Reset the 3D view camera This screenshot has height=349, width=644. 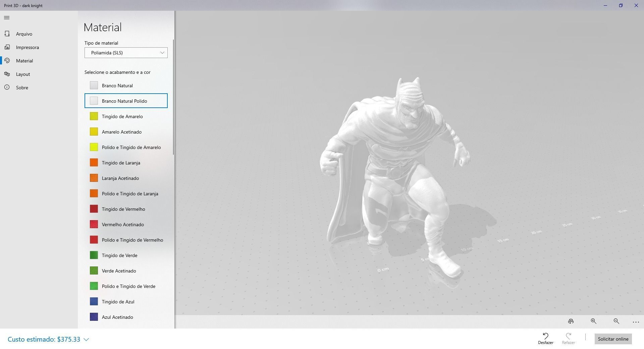click(x=571, y=321)
